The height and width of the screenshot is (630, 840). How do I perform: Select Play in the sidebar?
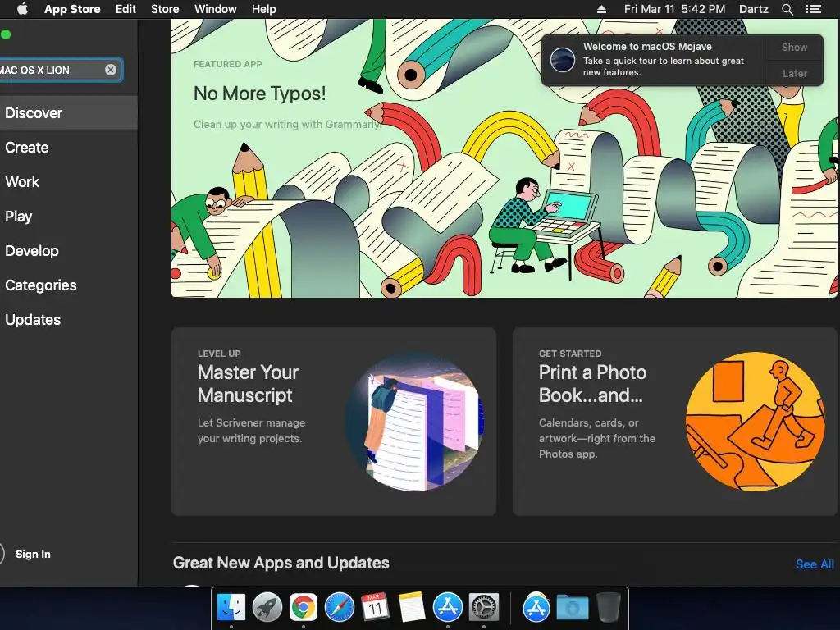click(x=69, y=217)
